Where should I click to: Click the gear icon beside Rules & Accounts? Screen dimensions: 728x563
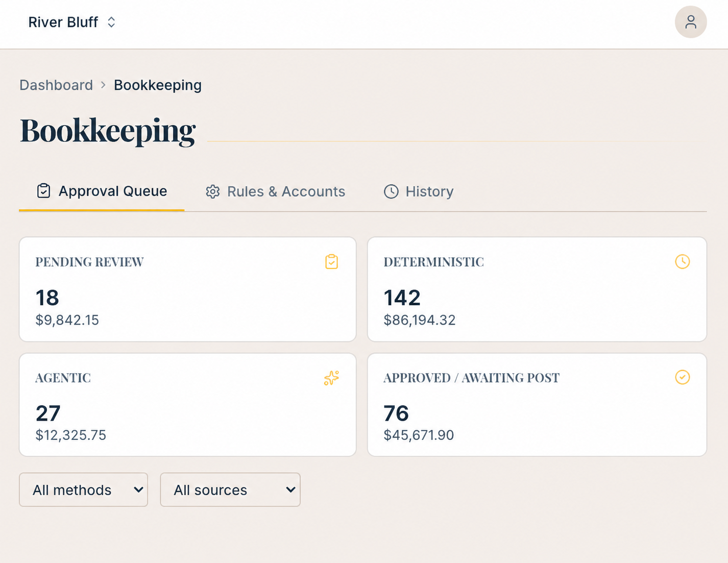coord(212,191)
